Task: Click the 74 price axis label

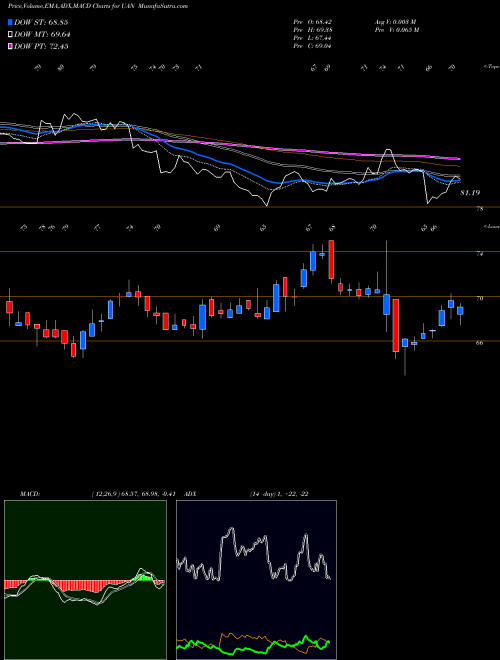Action: coord(479,253)
